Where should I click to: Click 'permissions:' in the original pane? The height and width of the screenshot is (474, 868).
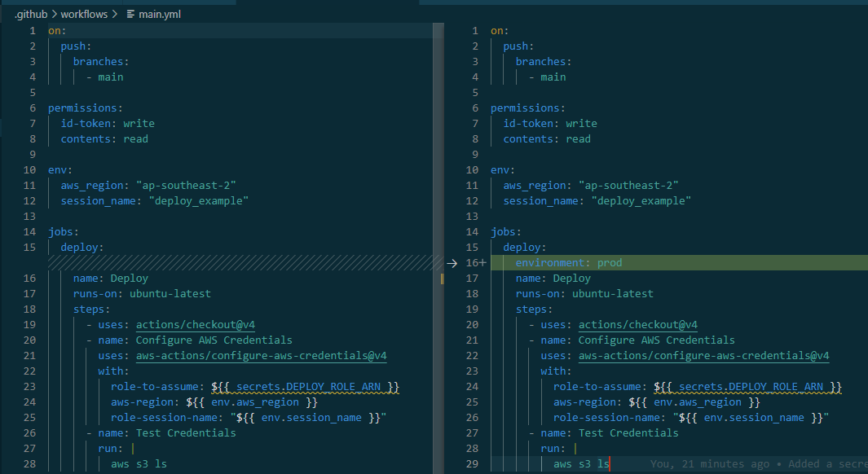pyautogui.click(x=86, y=108)
